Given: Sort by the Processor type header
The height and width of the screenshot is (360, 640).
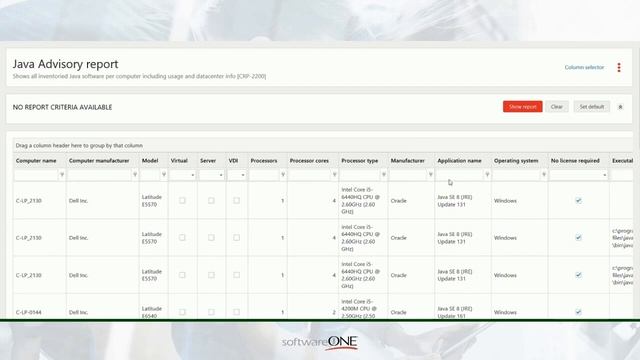Looking at the screenshot, I should (360, 161).
